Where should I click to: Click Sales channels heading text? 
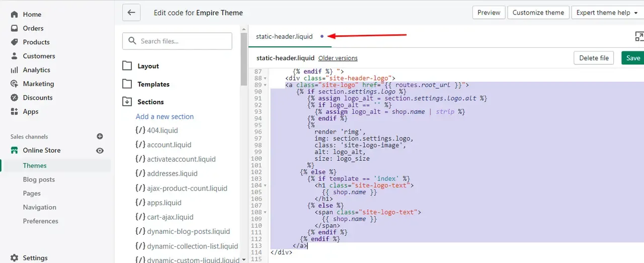click(29, 137)
